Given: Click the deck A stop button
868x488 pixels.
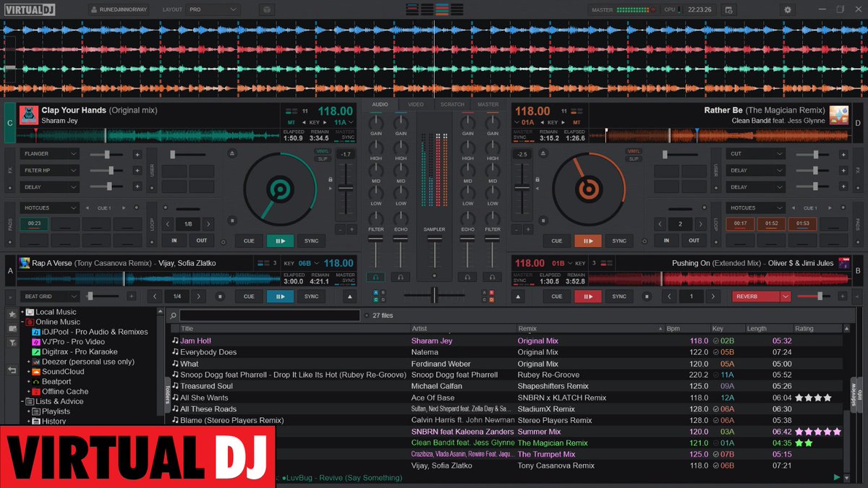Looking at the screenshot, I should [221, 296].
